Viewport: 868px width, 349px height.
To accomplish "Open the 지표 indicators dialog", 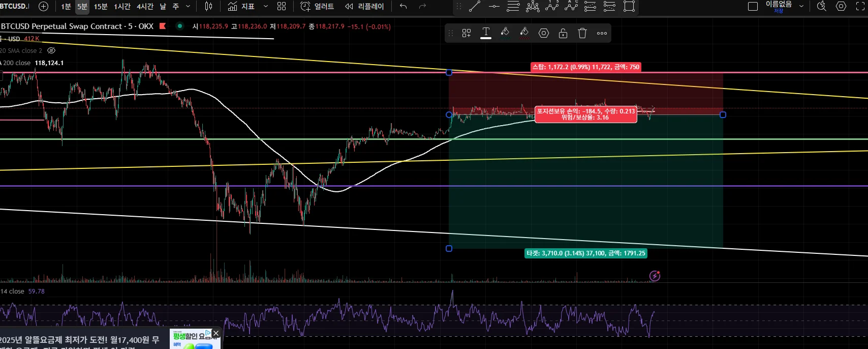I will coord(241,6).
